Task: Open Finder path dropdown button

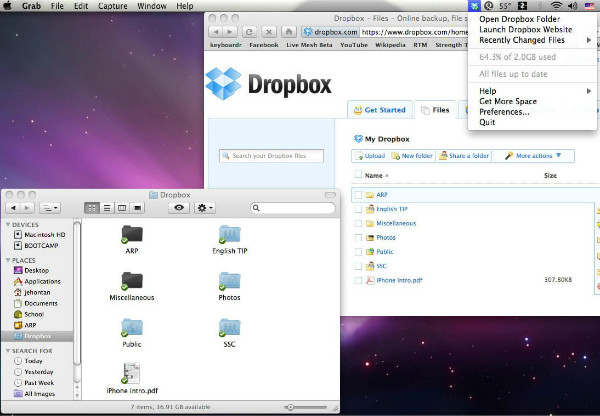Action: point(50,208)
